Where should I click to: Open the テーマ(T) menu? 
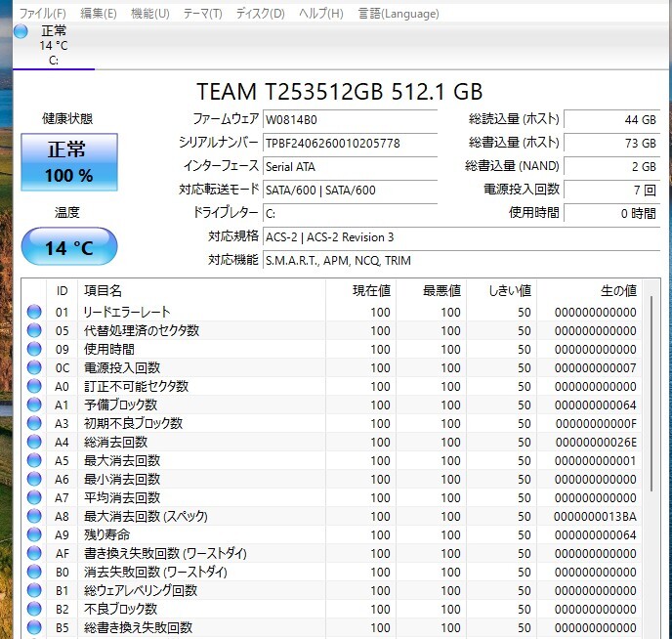(x=202, y=14)
